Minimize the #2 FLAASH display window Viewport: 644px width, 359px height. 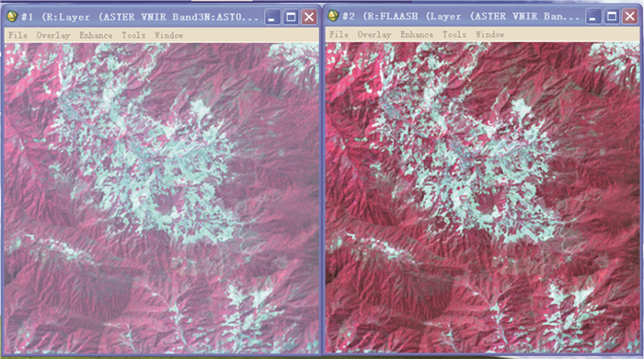point(593,17)
